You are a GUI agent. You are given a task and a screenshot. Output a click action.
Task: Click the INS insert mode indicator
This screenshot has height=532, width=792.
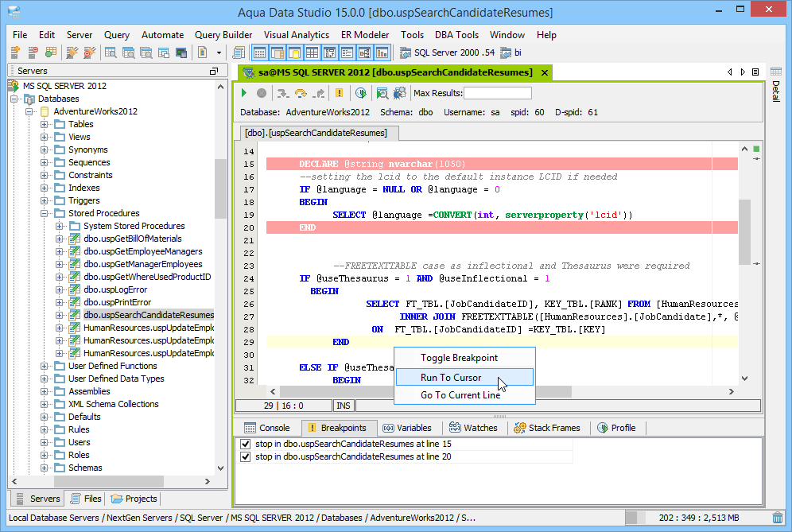coord(344,406)
